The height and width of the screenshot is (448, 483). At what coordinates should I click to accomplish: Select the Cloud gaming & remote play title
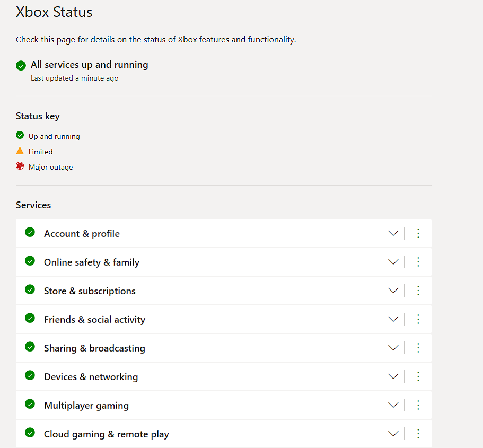coord(106,434)
